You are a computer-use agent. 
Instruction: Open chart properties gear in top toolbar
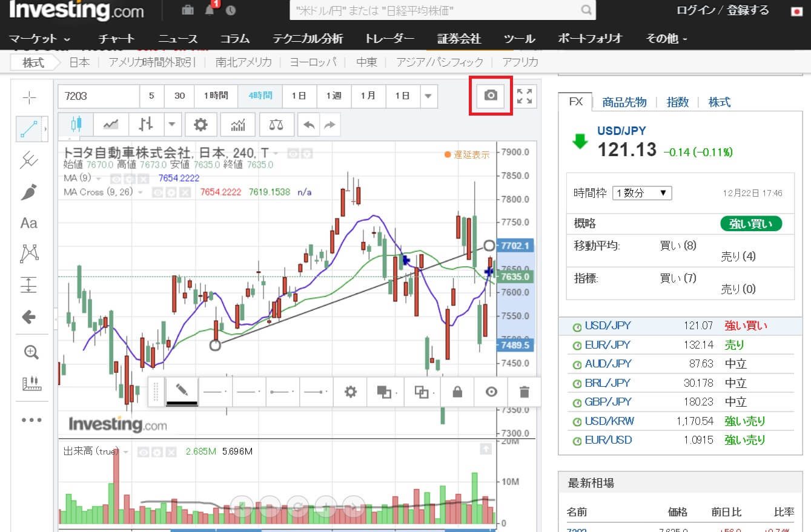point(200,125)
